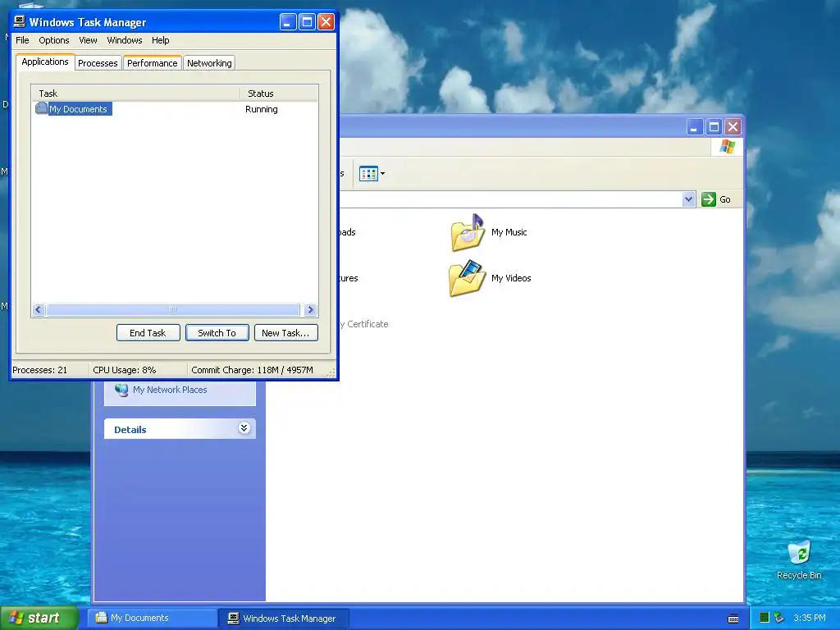Click the horizontal scrollbar thumb in the task list

pyautogui.click(x=172, y=309)
